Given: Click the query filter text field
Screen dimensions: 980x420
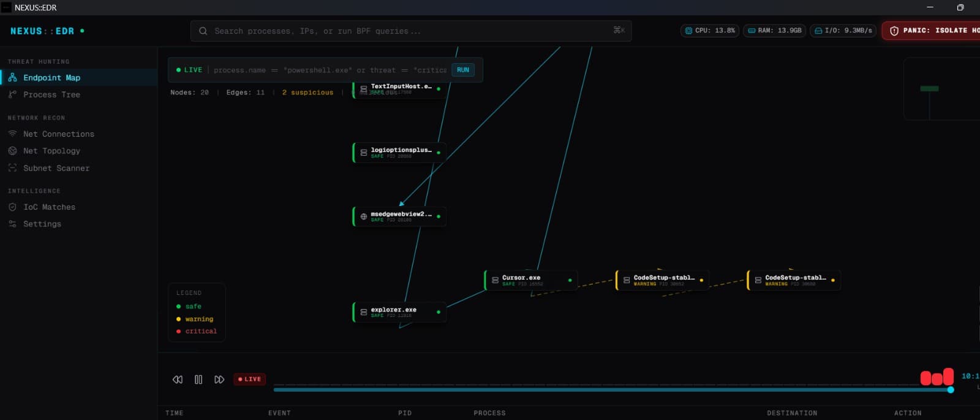Looking at the screenshot, I should [x=330, y=70].
